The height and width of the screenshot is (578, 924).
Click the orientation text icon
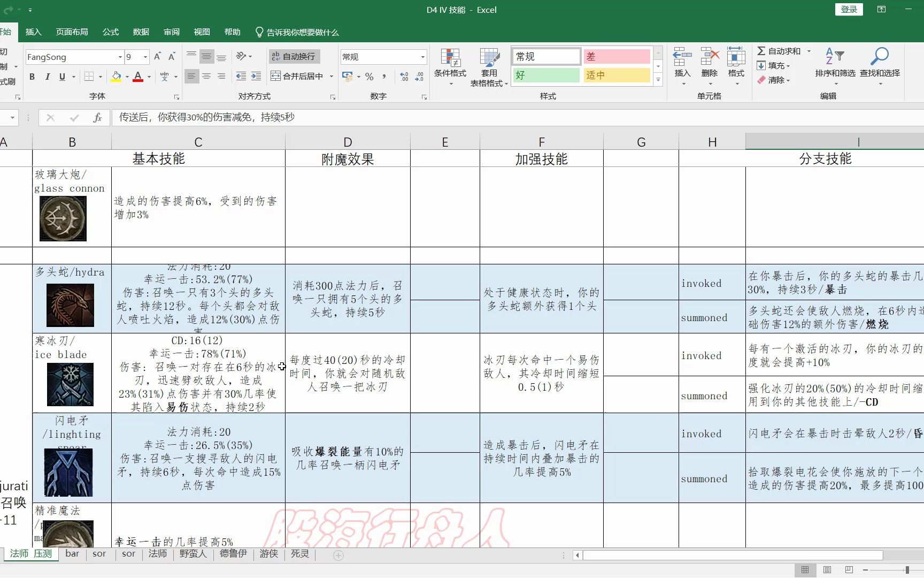[241, 56]
